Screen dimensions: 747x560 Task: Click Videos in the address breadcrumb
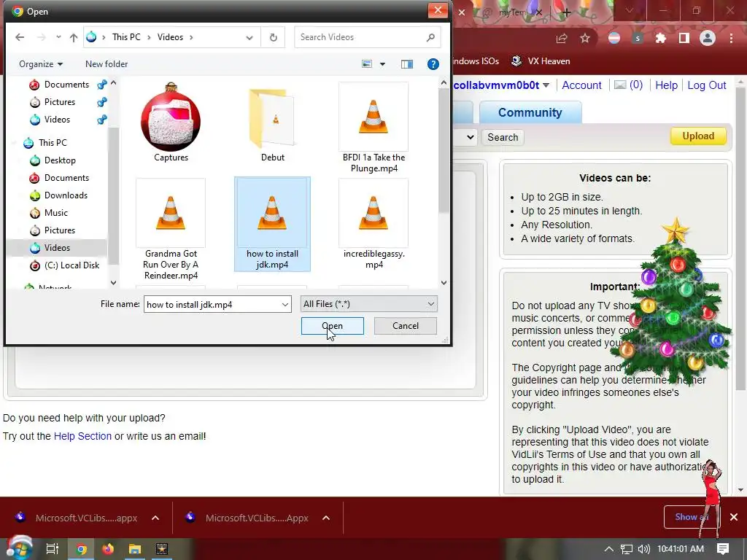170,37
